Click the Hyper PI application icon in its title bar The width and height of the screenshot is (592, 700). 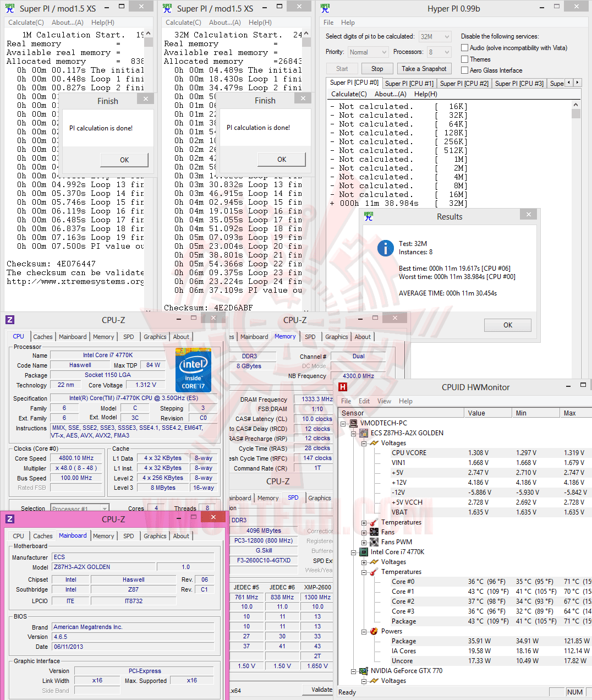click(x=325, y=8)
